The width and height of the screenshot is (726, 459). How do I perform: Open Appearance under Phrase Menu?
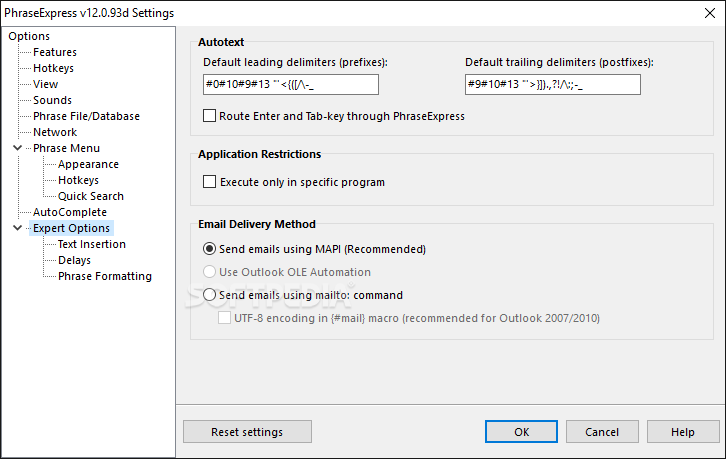pos(88,164)
